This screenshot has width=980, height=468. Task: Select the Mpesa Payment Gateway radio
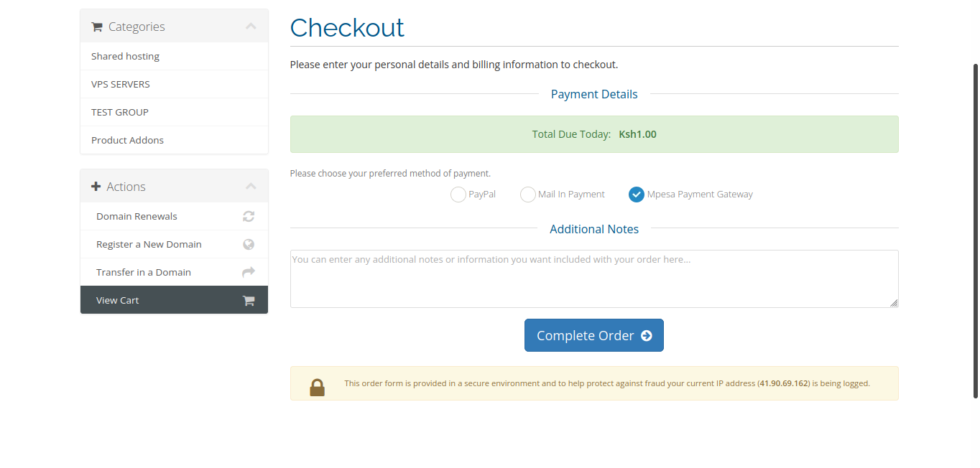[x=637, y=195]
